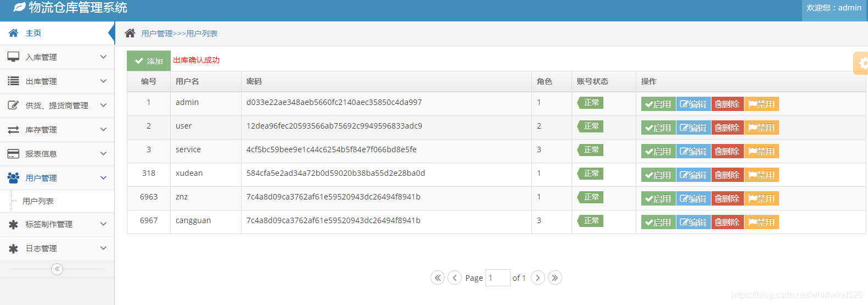Expand the 入库管理 menu chevron
Screen dimensions: 868x305
(103, 57)
